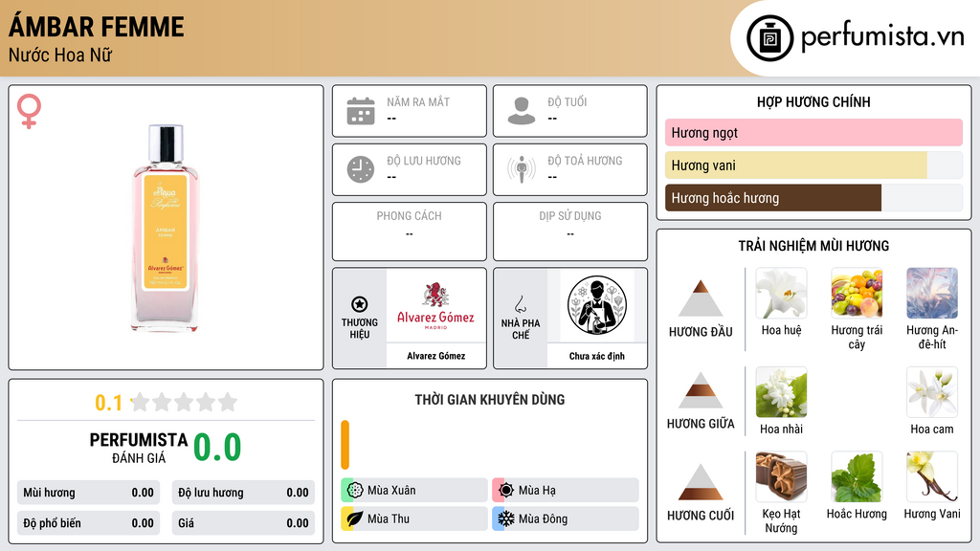Open the Hoa huệ note image
The image size is (980, 551).
pos(781,293)
